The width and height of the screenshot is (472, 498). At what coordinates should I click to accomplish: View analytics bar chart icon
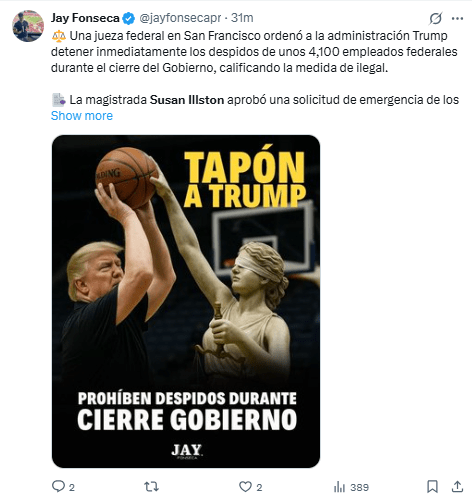(339, 487)
